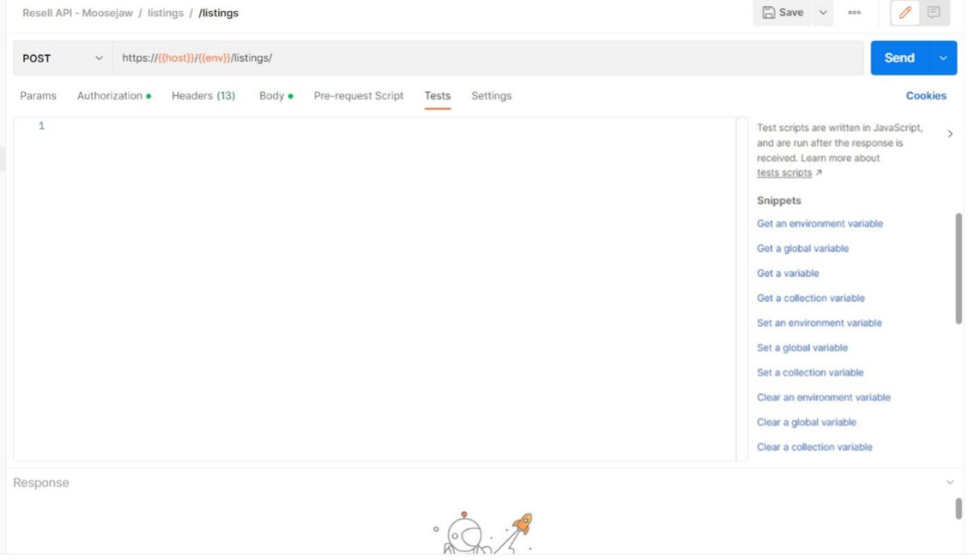The image size is (980, 560).
Task: Open the comments icon in top bar
Action: pyautogui.click(x=934, y=13)
